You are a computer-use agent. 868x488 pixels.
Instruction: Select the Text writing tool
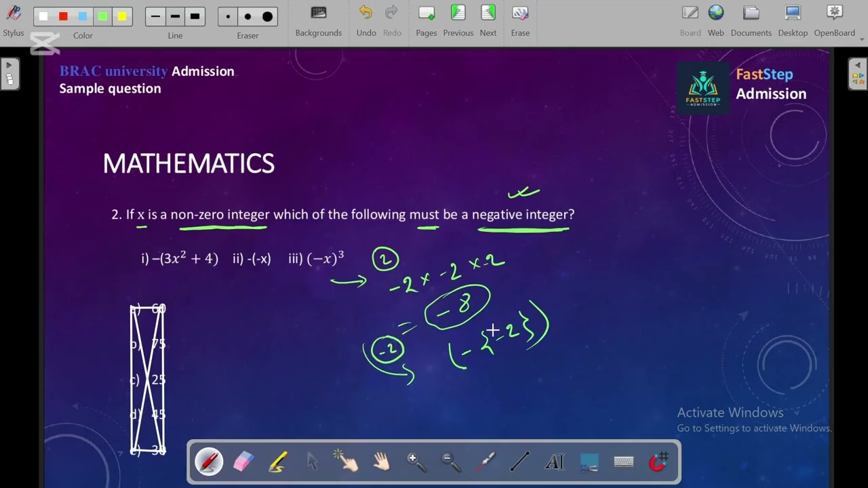click(555, 462)
